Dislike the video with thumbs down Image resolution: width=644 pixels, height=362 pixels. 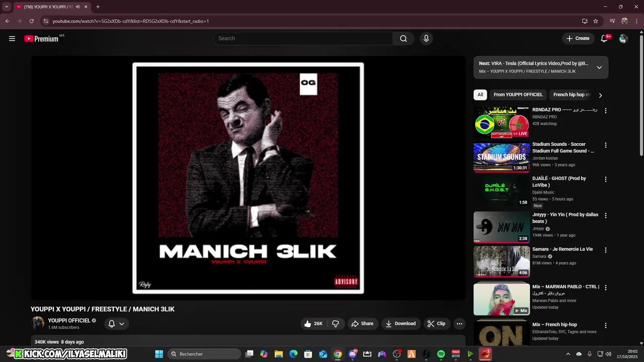(x=336, y=324)
